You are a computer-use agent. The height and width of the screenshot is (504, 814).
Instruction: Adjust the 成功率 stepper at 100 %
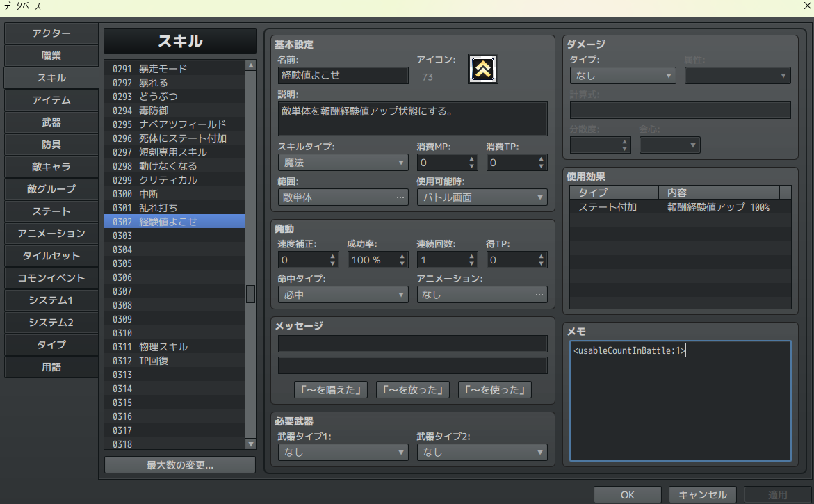pyautogui.click(x=402, y=259)
